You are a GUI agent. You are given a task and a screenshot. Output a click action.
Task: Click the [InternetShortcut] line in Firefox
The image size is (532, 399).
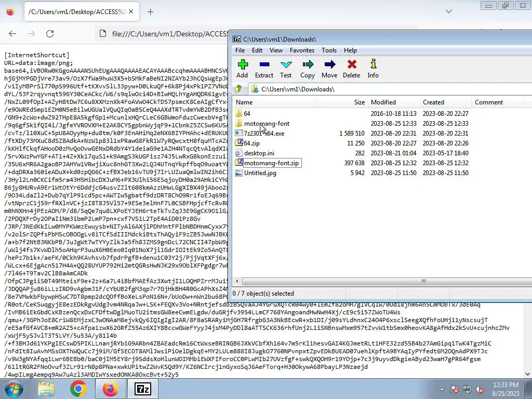(37, 55)
